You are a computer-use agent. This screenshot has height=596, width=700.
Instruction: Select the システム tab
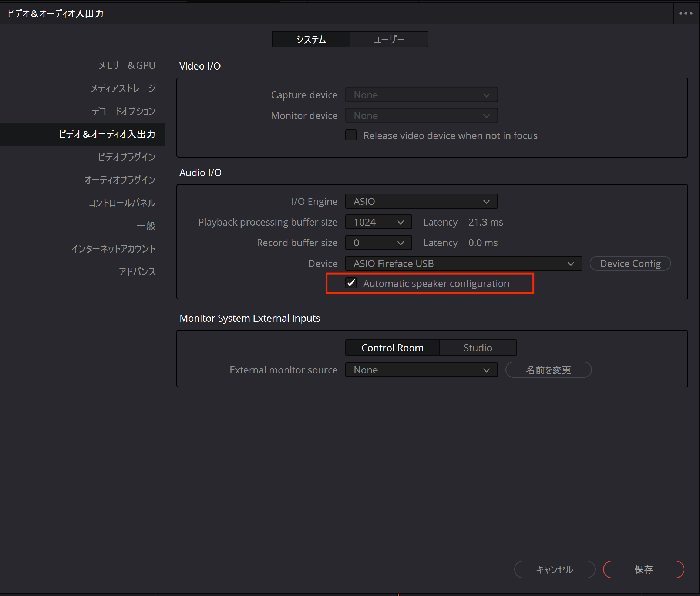click(311, 39)
